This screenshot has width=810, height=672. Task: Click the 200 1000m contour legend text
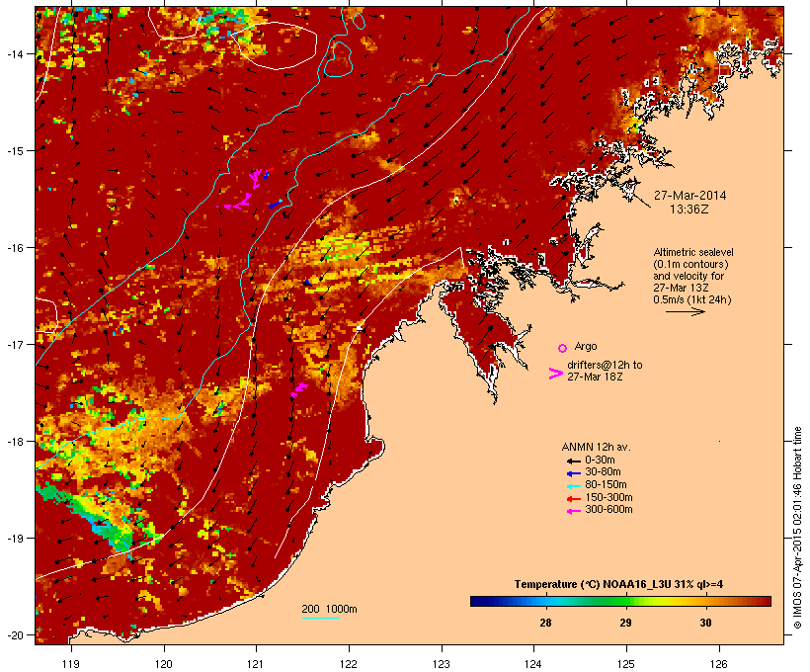tap(329, 609)
